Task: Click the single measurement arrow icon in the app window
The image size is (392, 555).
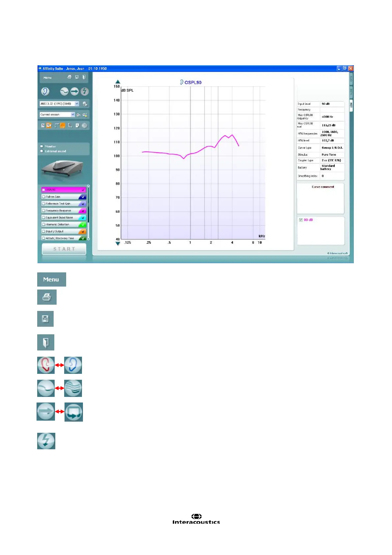Action: pos(74,91)
